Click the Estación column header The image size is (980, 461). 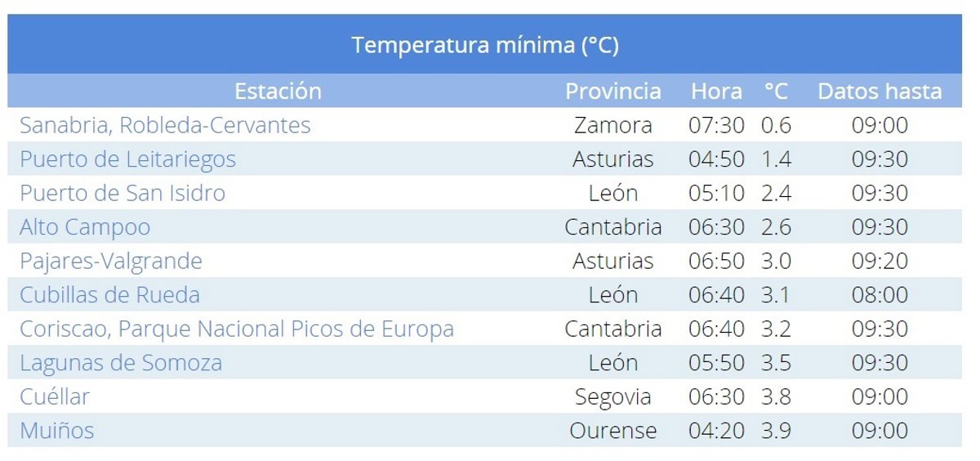pyautogui.click(x=278, y=91)
